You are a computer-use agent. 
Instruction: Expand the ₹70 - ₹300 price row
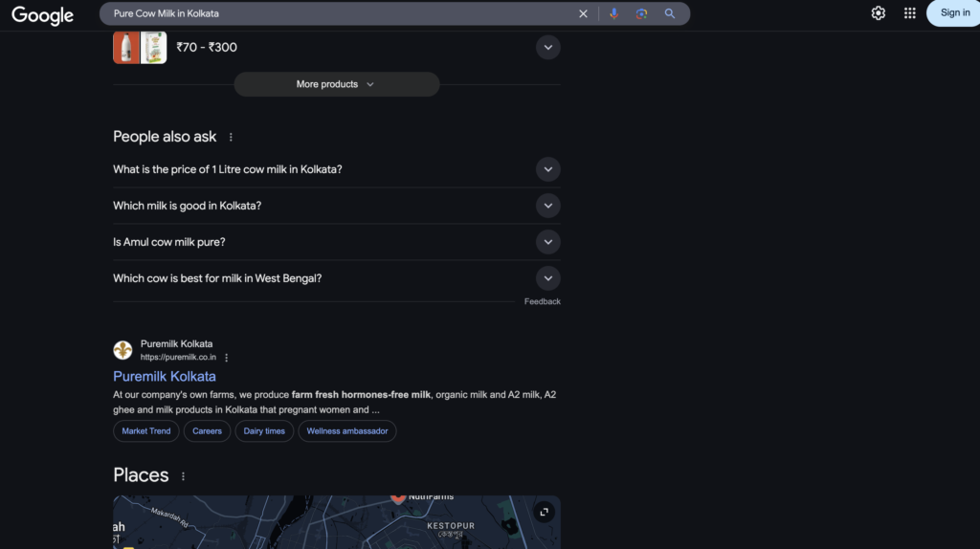(547, 48)
